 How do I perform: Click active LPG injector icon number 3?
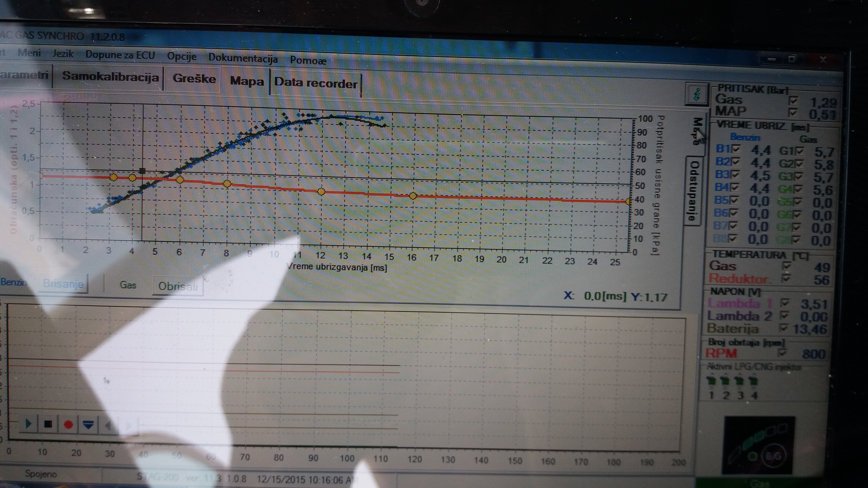[739, 381]
